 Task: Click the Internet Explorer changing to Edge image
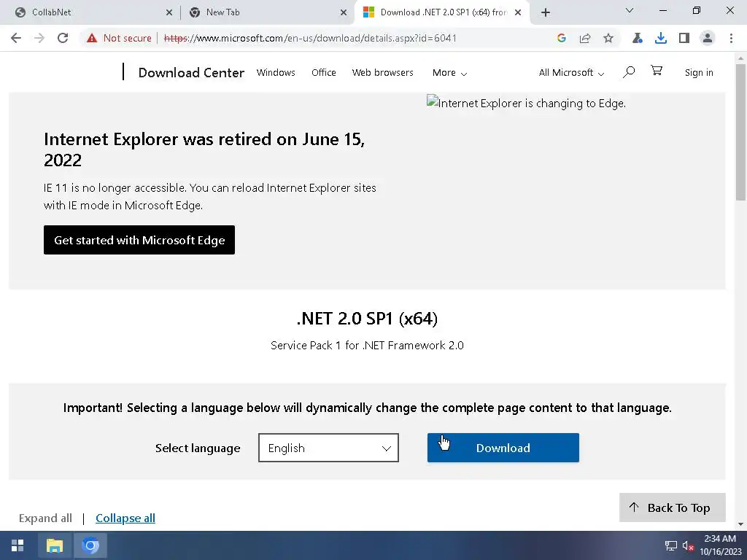click(x=526, y=103)
